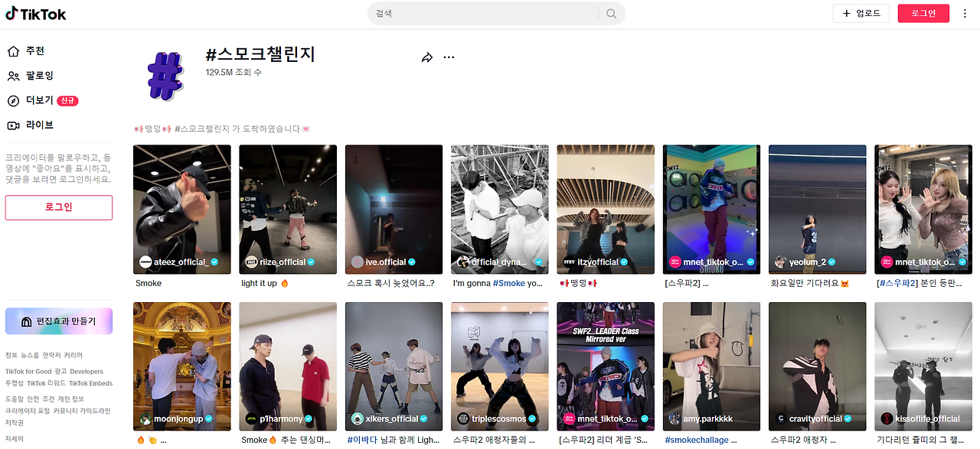Click p1harmony avatar icon

pyautogui.click(x=251, y=418)
